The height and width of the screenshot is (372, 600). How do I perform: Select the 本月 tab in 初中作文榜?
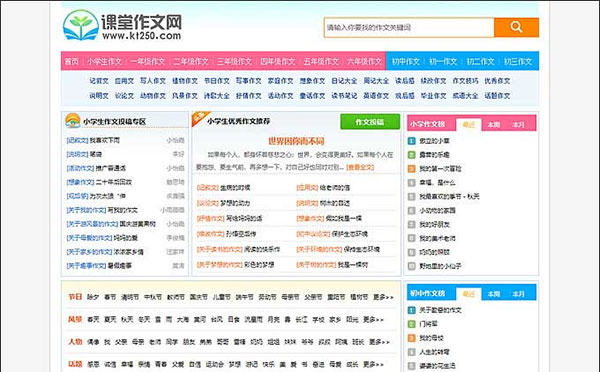coord(518,294)
